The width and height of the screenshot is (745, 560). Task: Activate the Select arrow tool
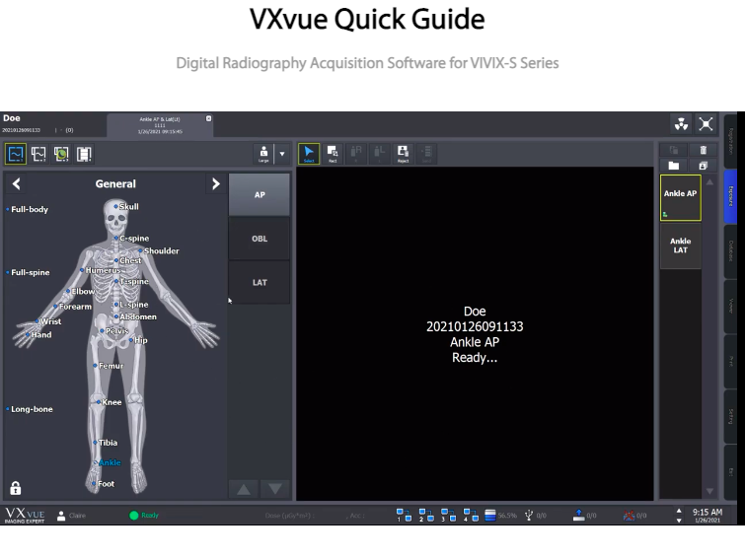[309, 154]
